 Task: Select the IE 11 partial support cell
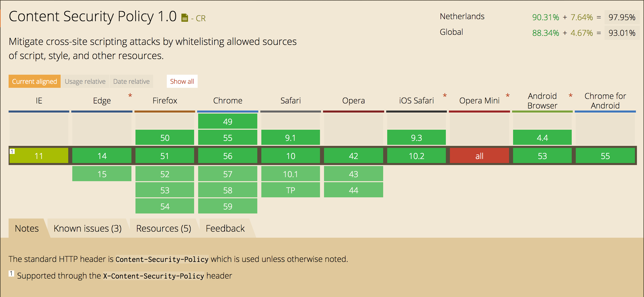[x=39, y=155]
